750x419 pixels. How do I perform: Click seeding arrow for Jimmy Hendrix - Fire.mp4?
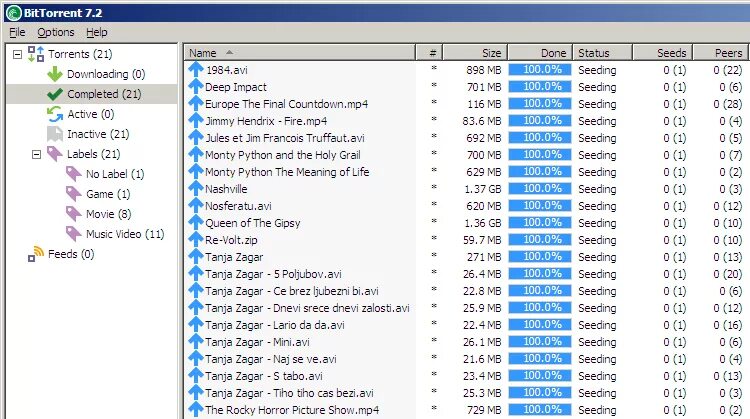[x=196, y=121]
